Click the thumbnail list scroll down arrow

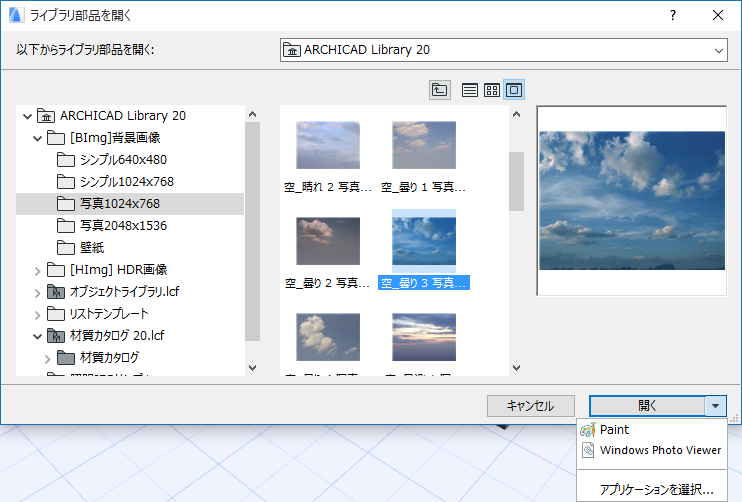(x=516, y=368)
